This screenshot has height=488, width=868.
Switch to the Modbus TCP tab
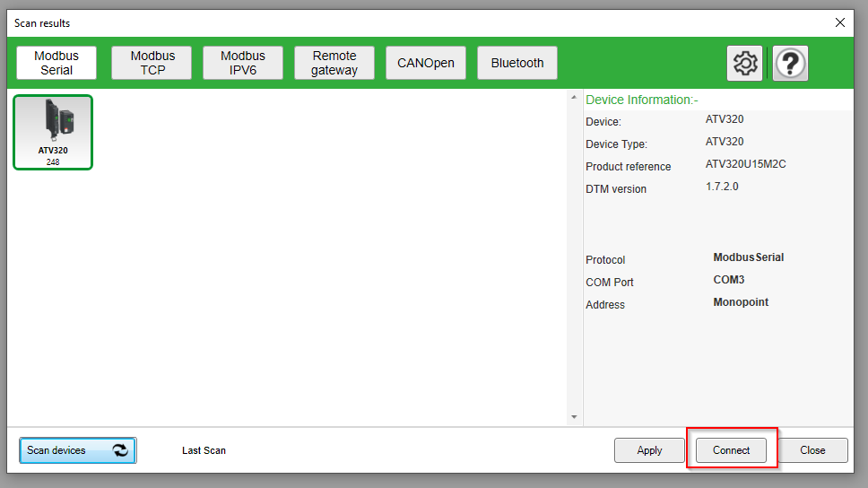coord(152,63)
